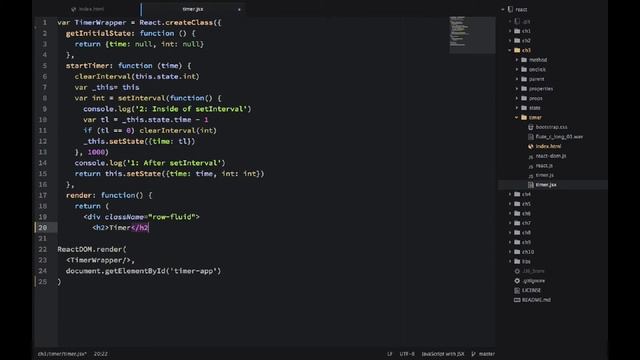Viewport: 640px width, 360px height.
Task: Click the react.js JS icon
Action: click(x=531, y=166)
